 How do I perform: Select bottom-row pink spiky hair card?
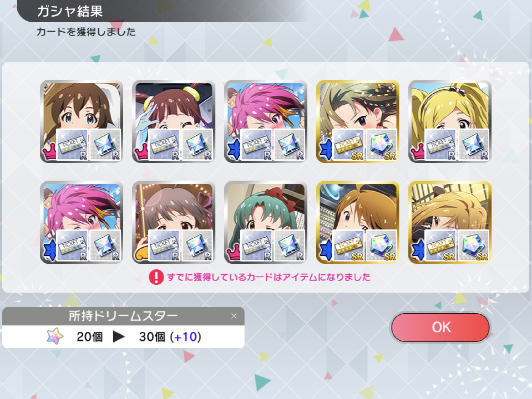[x=82, y=222]
